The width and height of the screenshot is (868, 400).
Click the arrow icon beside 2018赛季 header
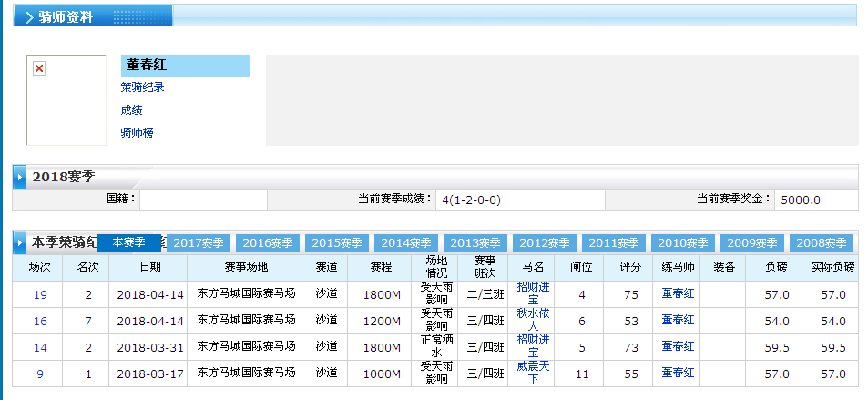point(20,177)
